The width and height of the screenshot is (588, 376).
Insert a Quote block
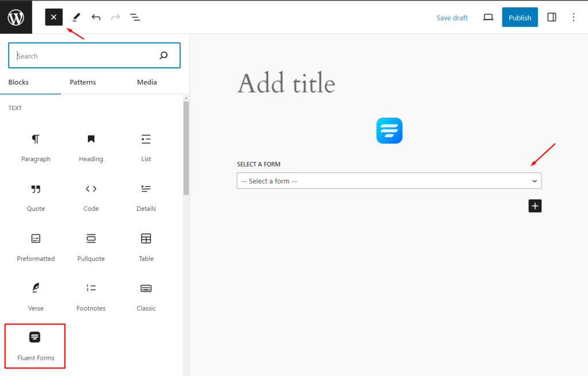pyautogui.click(x=36, y=198)
